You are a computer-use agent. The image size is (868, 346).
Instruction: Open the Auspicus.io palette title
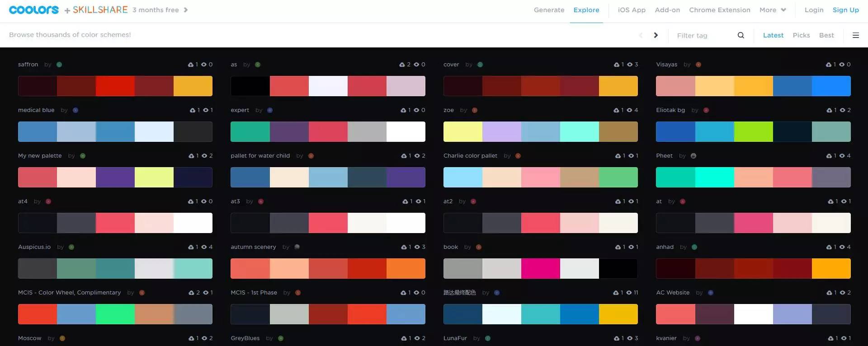coord(34,247)
